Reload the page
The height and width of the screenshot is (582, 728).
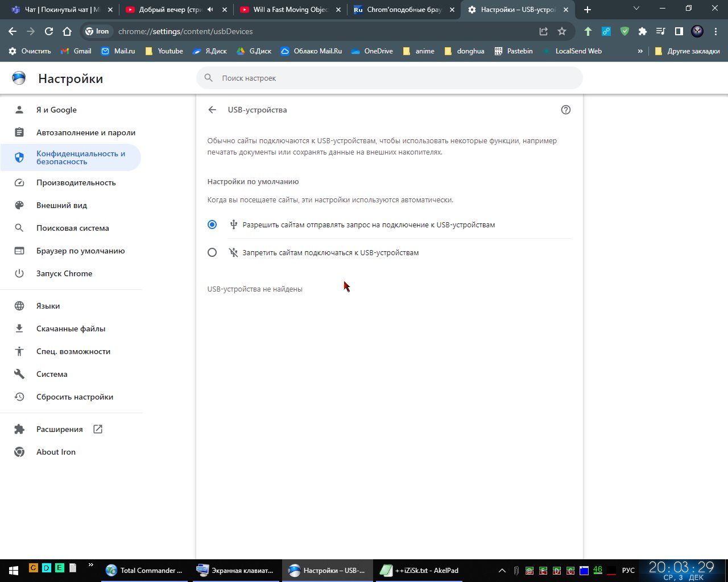click(49, 31)
